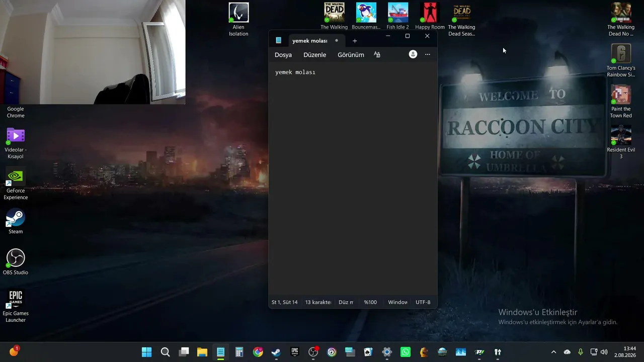Select the Alien Isolation desktop icon
The height and width of the screenshot is (362, 644).
click(238, 20)
